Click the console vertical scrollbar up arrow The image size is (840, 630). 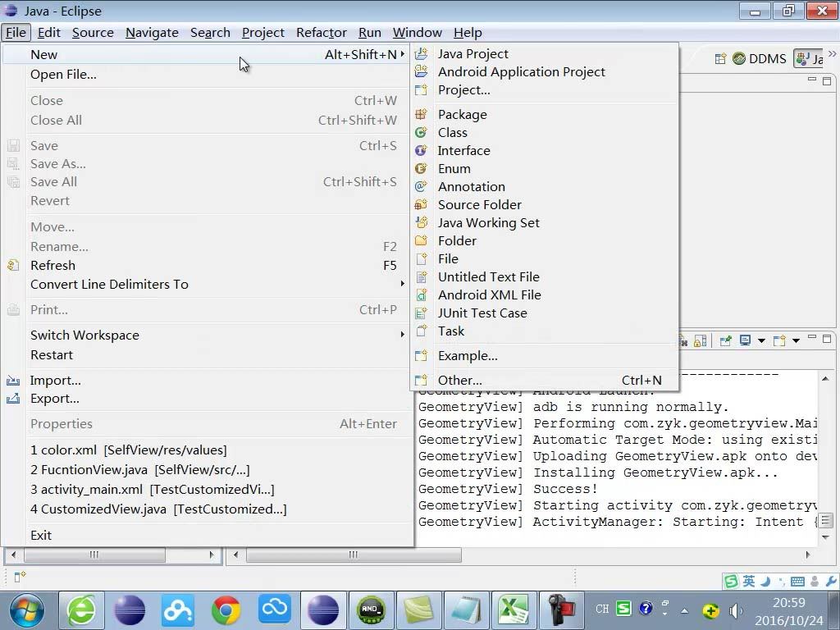825,379
